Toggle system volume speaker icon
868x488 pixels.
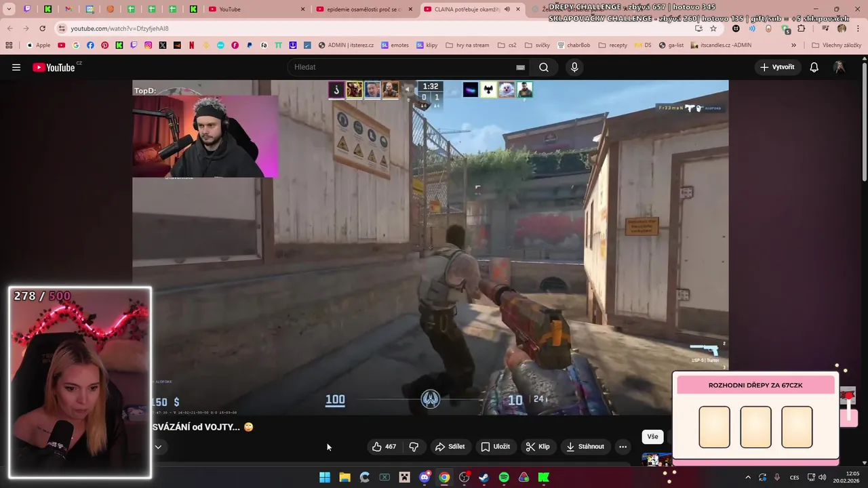822,477
